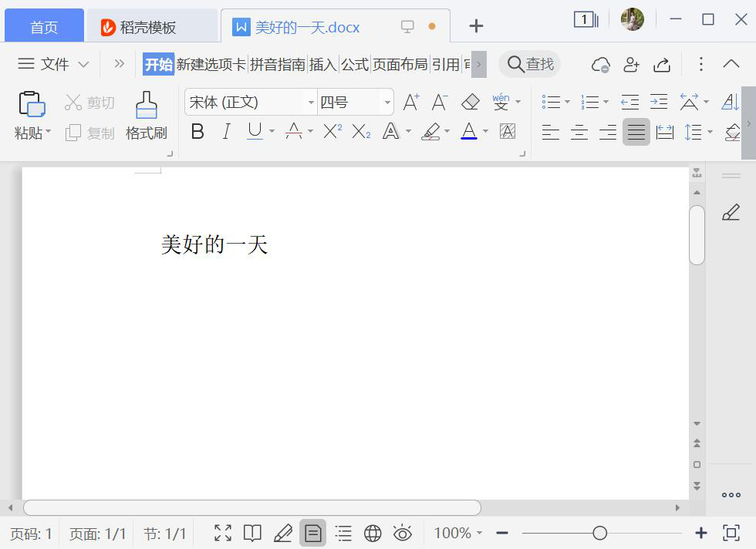Switch to full screen view icon
The image size is (756, 549).
click(223, 533)
